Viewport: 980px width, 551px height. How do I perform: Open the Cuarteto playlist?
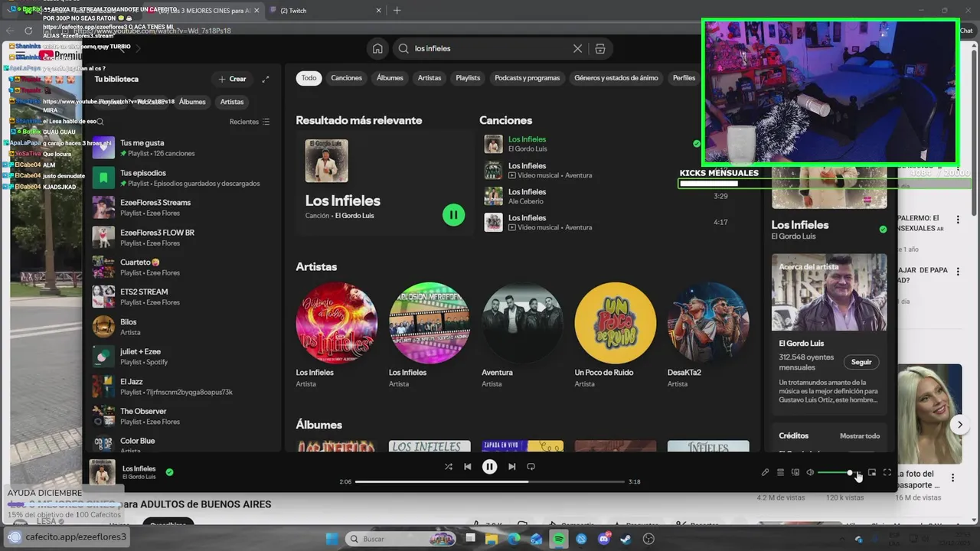point(182,267)
